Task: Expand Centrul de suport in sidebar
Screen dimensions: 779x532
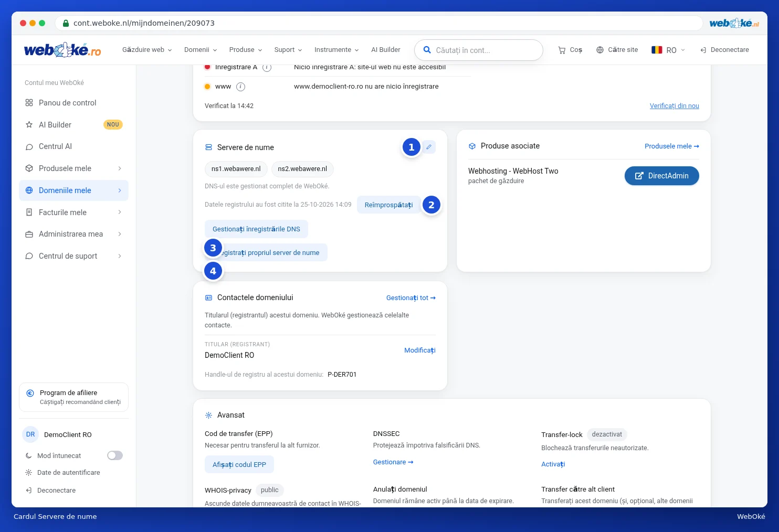Action: tap(73, 256)
